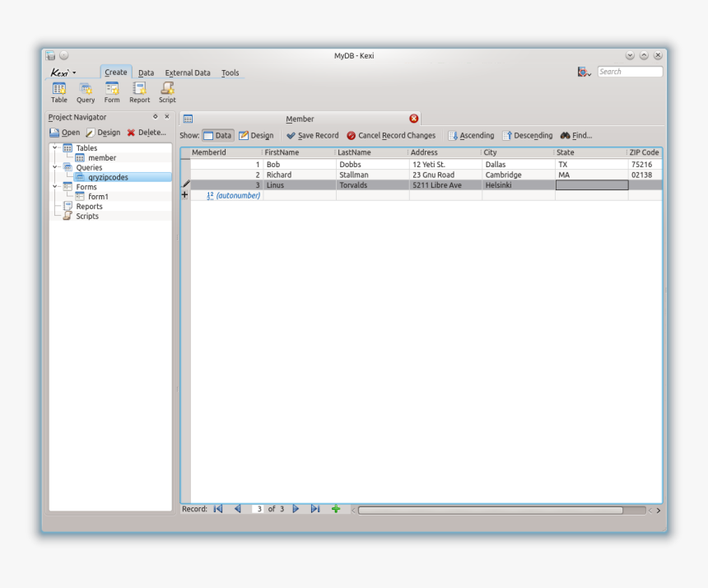
Task: Save the current record
Action: 312,135
